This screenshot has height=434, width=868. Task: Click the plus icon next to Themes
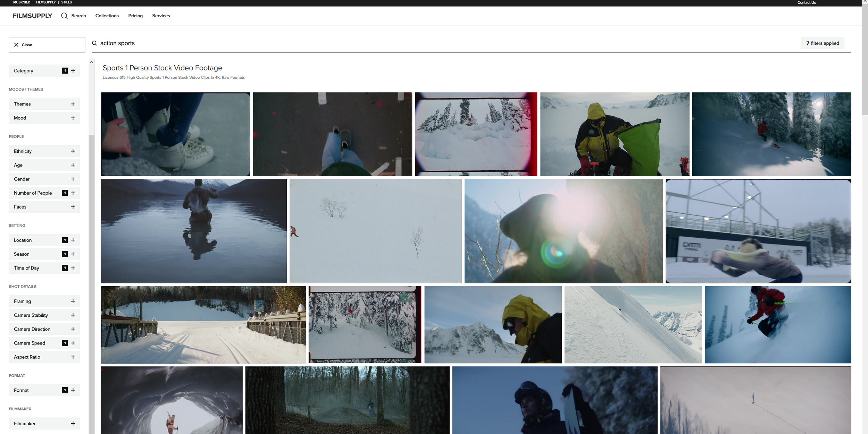pyautogui.click(x=73, y=104)
